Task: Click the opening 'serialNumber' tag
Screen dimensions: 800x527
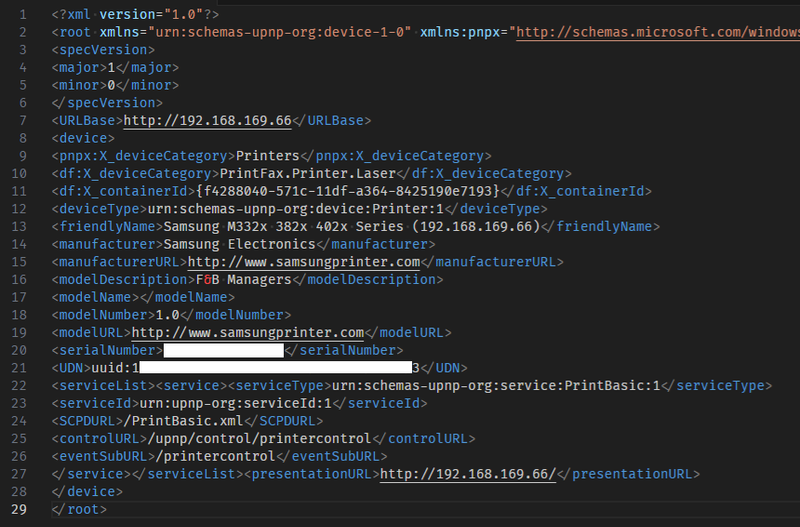Action: tap(107, 350)
